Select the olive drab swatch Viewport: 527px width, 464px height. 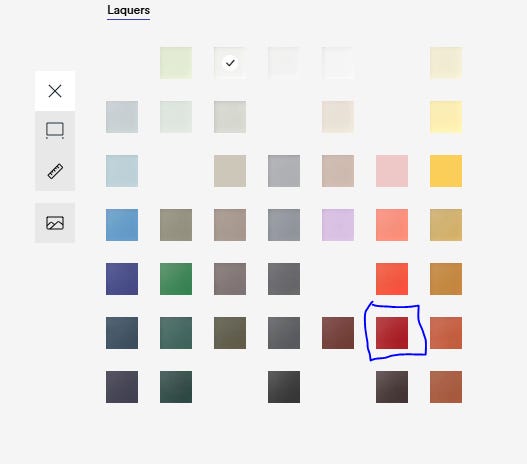pos(230,333)
